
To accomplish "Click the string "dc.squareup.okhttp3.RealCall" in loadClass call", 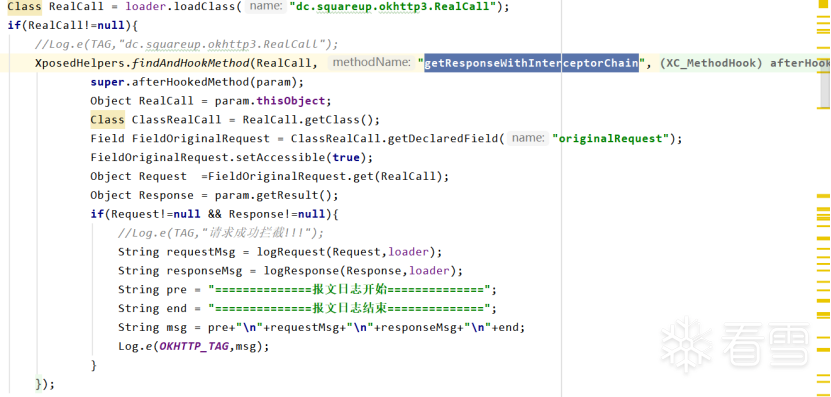I will click(393, 7).
